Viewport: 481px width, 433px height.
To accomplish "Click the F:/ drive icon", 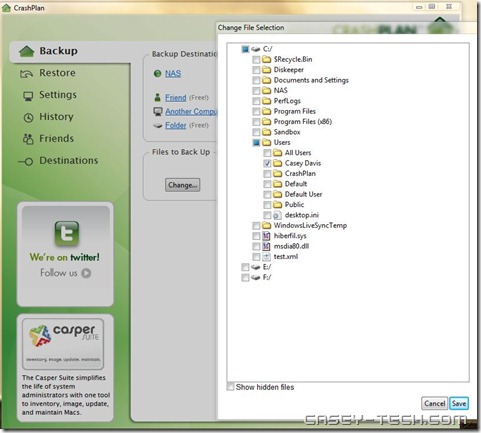I will pyautogui.click(x=256, y=277).
